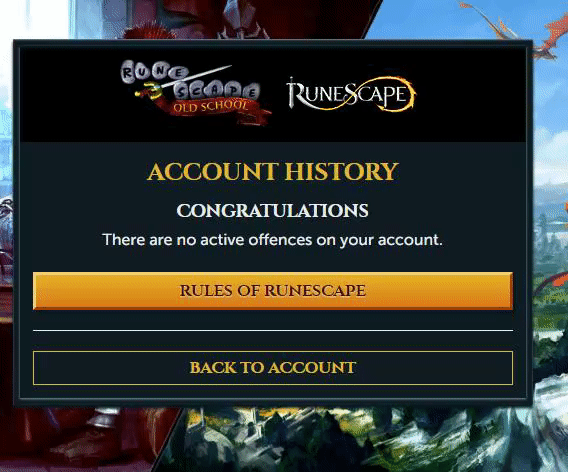This screenshot has width=568, height=472.
Task: Click the mountain landscape below the dialog
Action: click(362, 440)
